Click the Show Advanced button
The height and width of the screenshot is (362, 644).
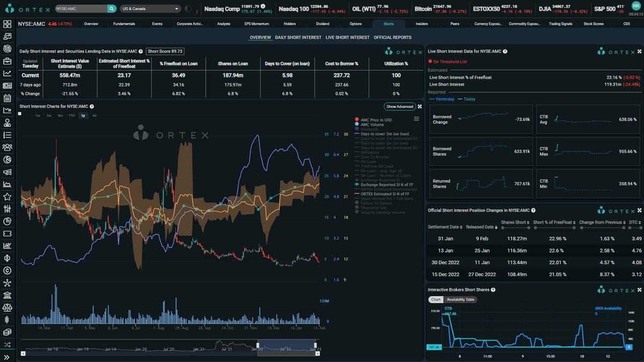(399, 106)
